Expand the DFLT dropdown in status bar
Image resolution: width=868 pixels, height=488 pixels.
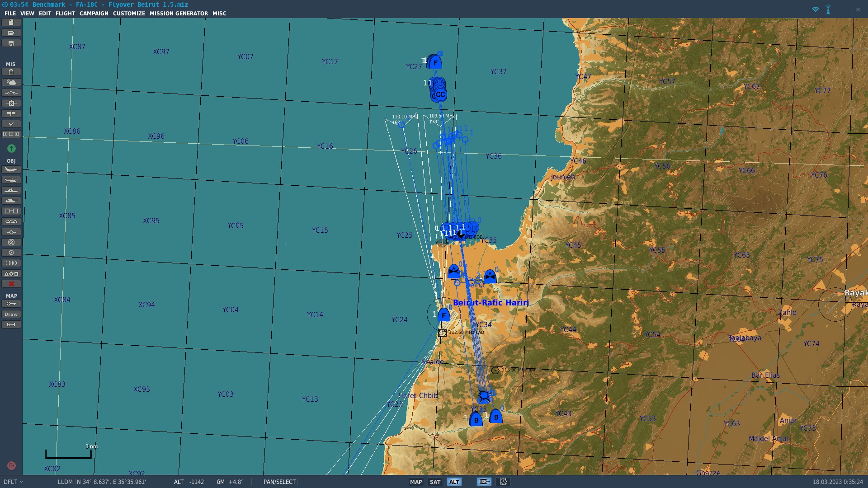tap(14, 482)
